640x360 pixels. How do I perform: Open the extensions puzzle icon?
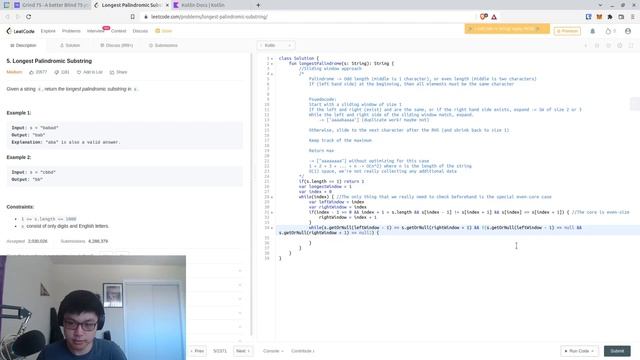(610, 17)
